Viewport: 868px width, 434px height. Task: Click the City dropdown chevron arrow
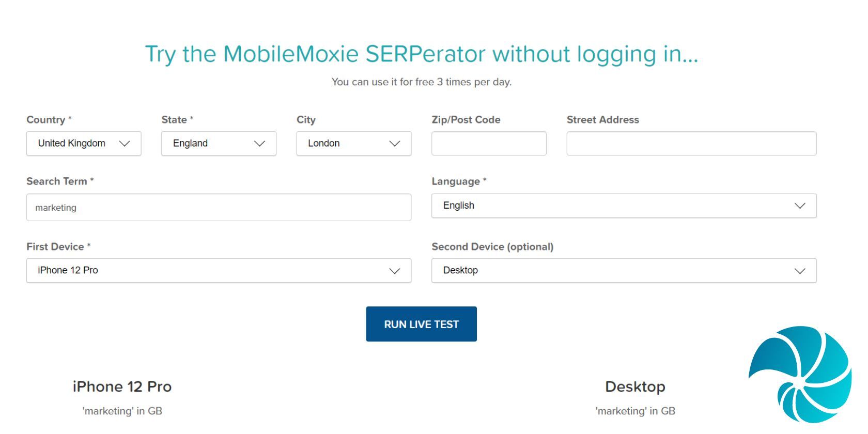395,144
